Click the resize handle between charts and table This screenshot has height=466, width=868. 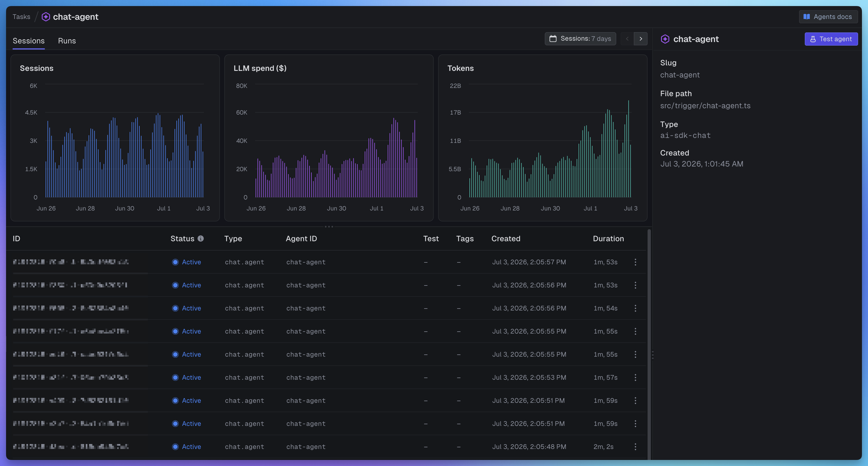tap(329, 227)
